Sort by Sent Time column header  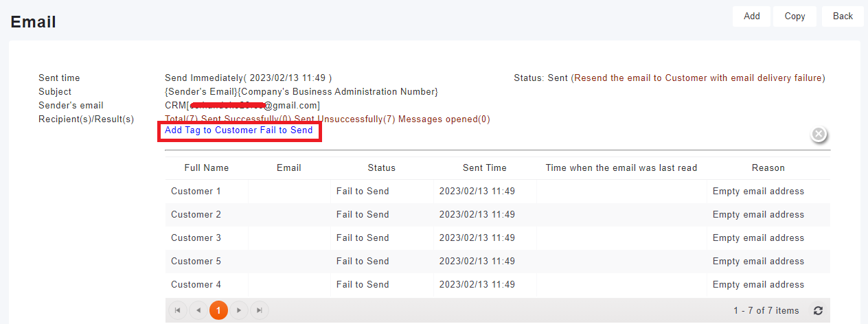(x=485, y=167)
